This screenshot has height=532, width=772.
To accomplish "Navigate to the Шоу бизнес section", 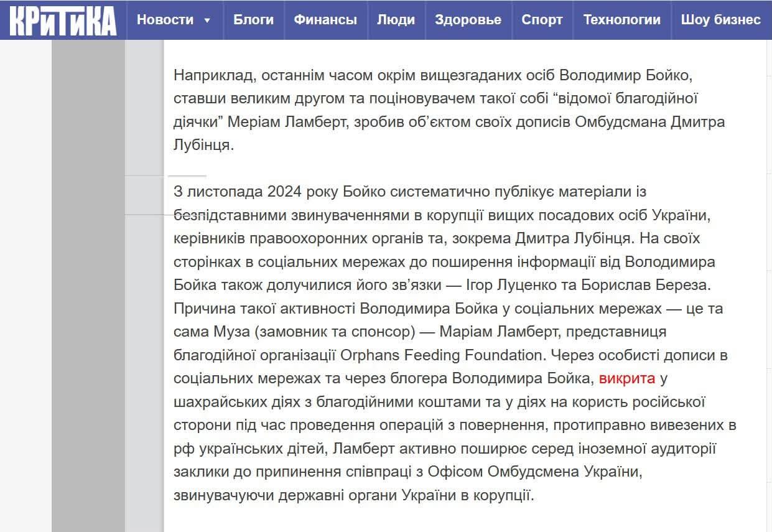I will (x=721, y=20).
